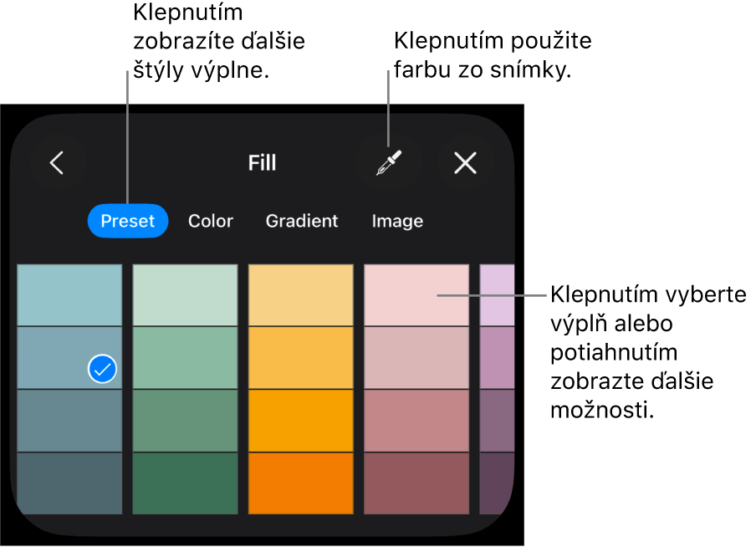The image size is (756, 547).
Task: Pick the bright orange bottom swatch
Action: tap(300, 483)
